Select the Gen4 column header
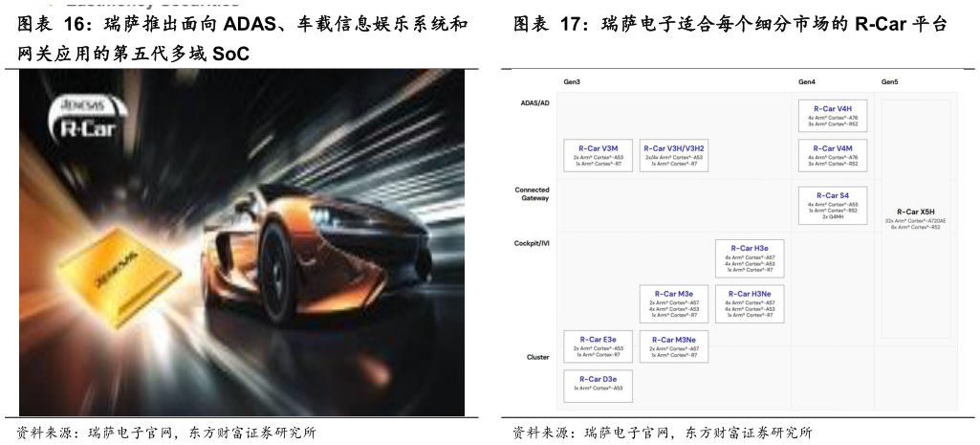This screenshot has width=980, height=445. (807, 82)
